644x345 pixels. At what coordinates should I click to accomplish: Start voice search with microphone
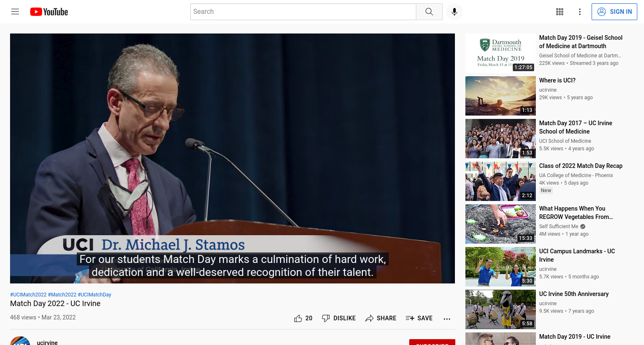point(454,12)
